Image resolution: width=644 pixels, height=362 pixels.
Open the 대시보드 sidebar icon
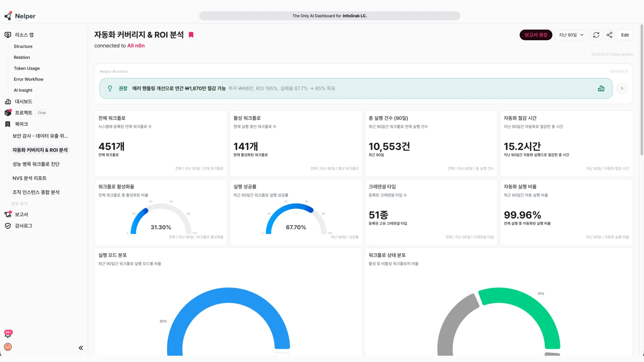point(8,102)
